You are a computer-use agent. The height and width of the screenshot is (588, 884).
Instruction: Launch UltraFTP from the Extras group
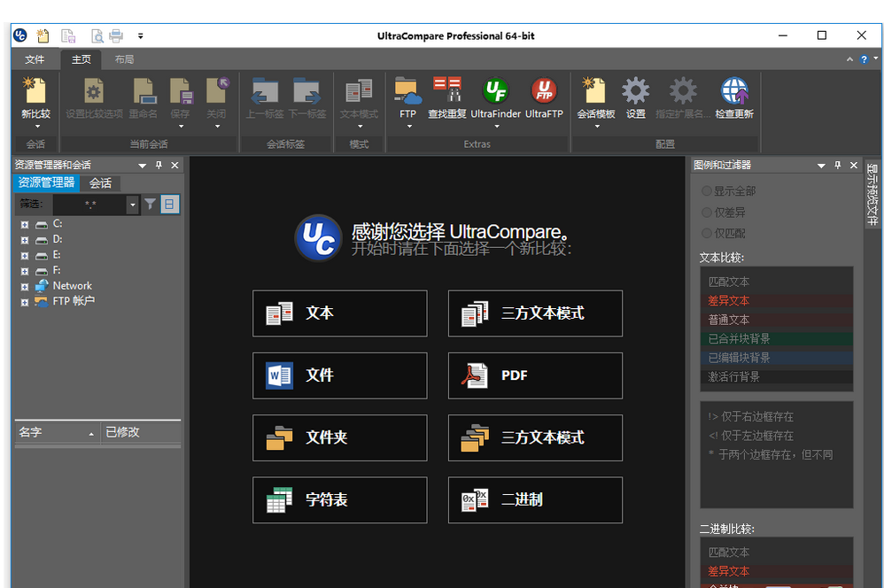(544, 90)
